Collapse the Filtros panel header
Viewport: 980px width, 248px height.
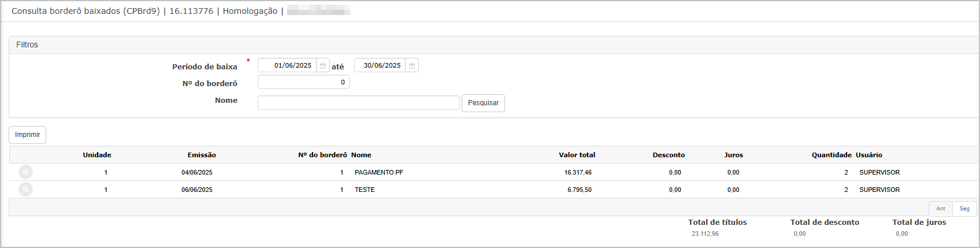pyautogui.click(x=494, y=45)
